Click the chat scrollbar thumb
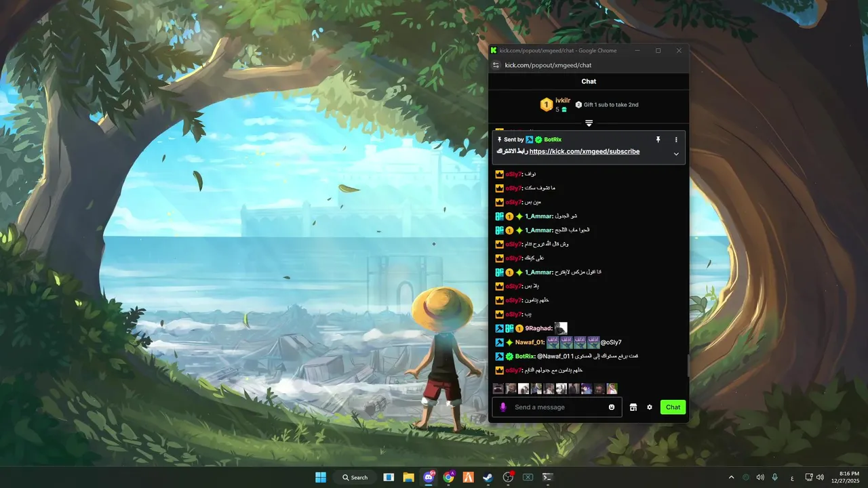The width and height of the screenshot is (868, 488). 688,365
